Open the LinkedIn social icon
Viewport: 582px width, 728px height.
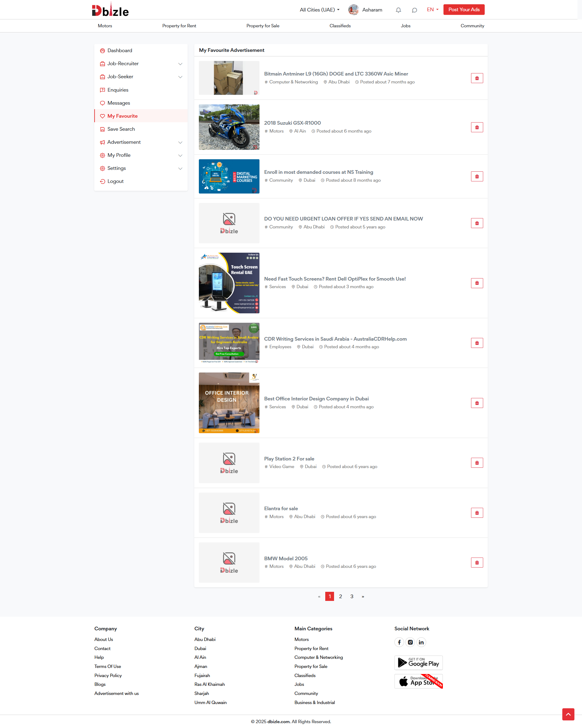click(x=421, y=642)
